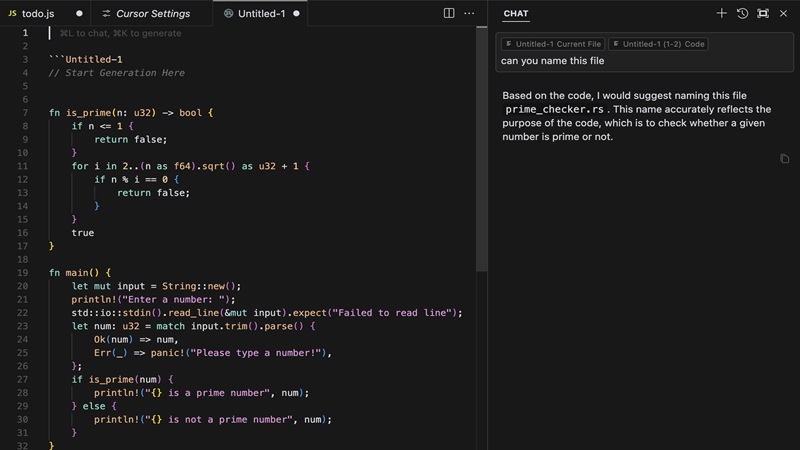Click unsaved dot on Untitled-1 tab
800x450 pixels.
coord(296,14)
